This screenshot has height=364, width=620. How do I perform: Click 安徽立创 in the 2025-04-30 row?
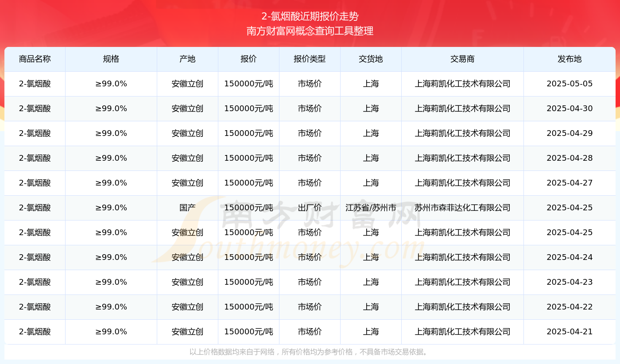[x=187, y=108]
